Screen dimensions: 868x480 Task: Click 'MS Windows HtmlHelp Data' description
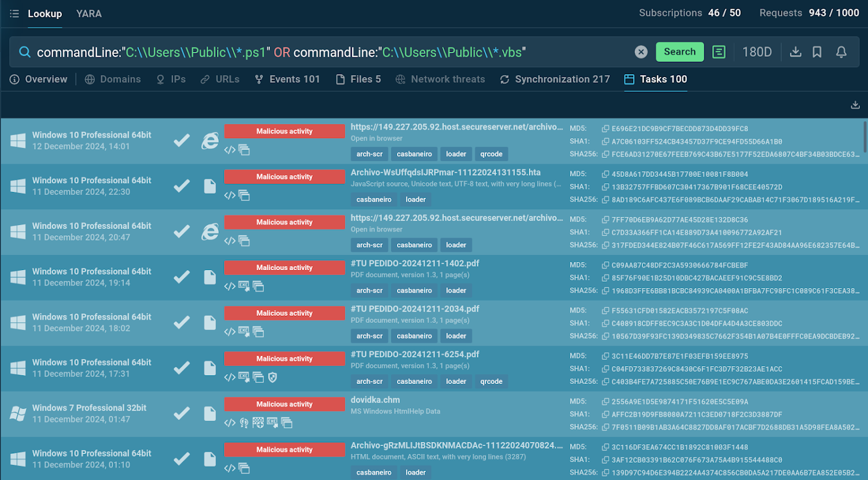point(395,411)
